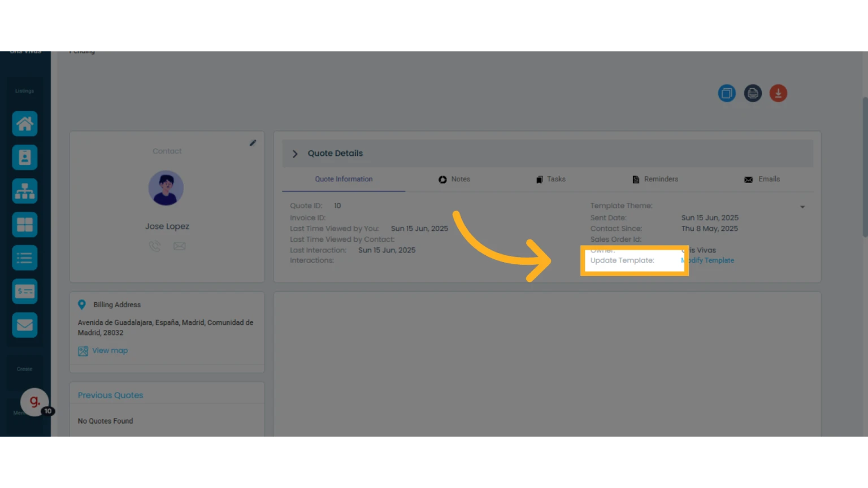Open the Contacts badge icon in sidebar
This screenshot has width=868, height=488.
tap(25, 158)
